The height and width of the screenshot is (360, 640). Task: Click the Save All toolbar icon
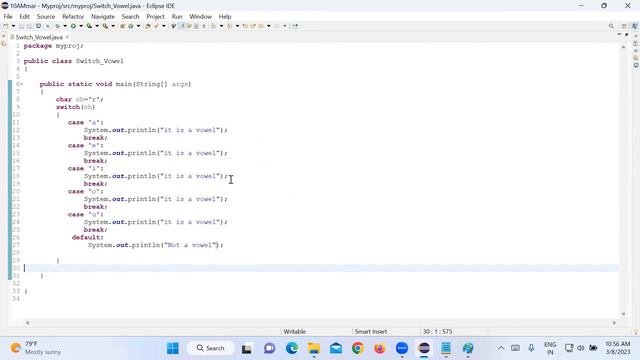29,26
